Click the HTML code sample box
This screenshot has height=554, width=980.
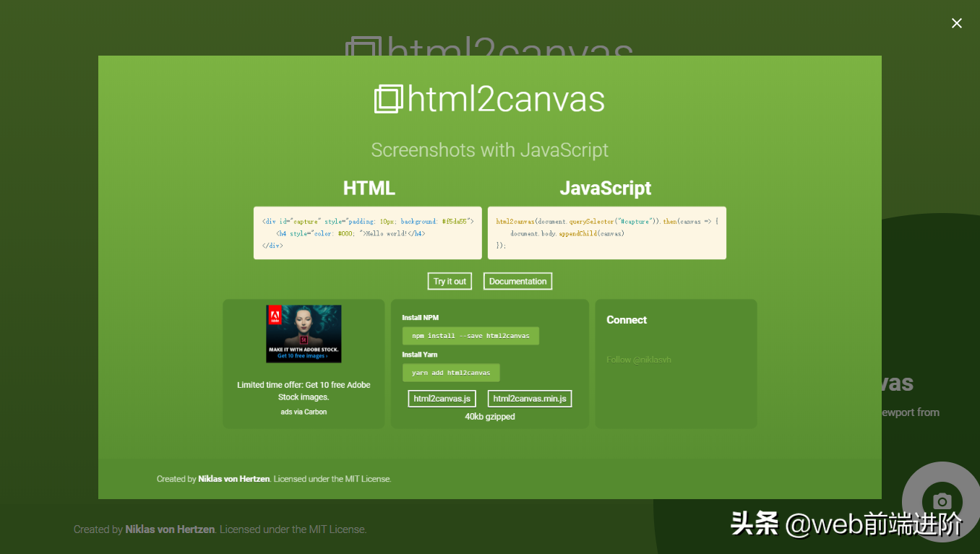367,233
